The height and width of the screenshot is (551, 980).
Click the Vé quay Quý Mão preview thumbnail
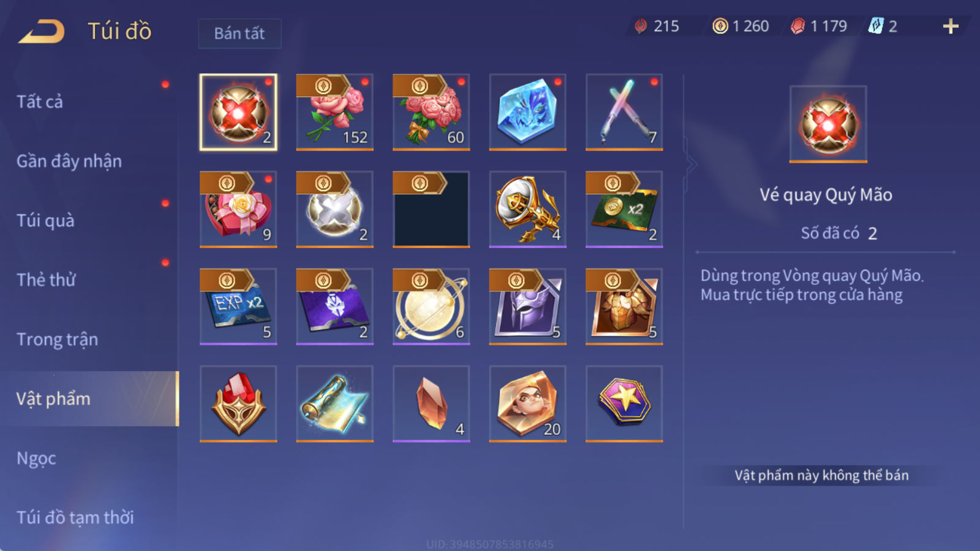[x=828, y=124]
